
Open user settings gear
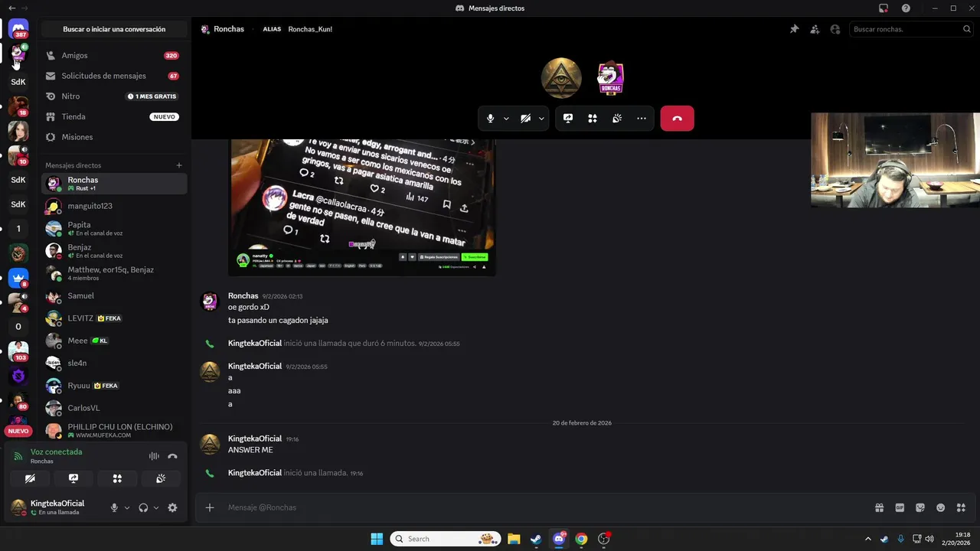pos(172,507)
